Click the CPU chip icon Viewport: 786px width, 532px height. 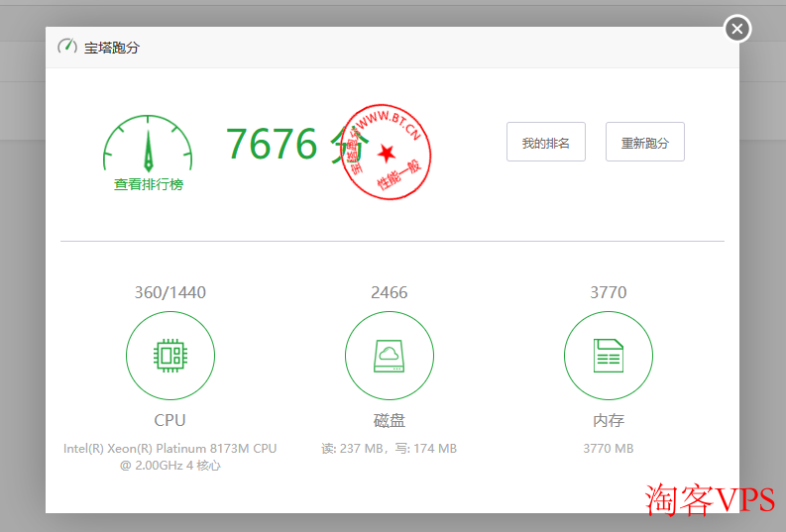[x=170, y=356]
